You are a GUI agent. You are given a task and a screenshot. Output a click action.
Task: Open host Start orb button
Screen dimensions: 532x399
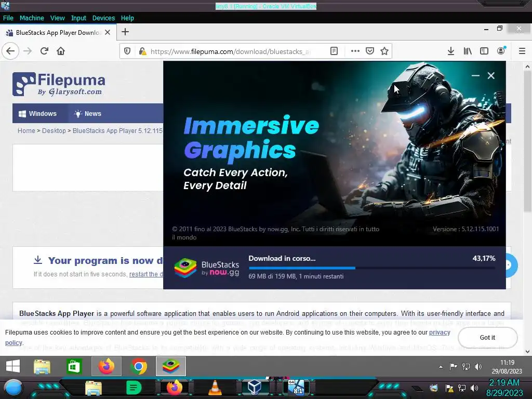pyautogui.click(x=14, y=388)
